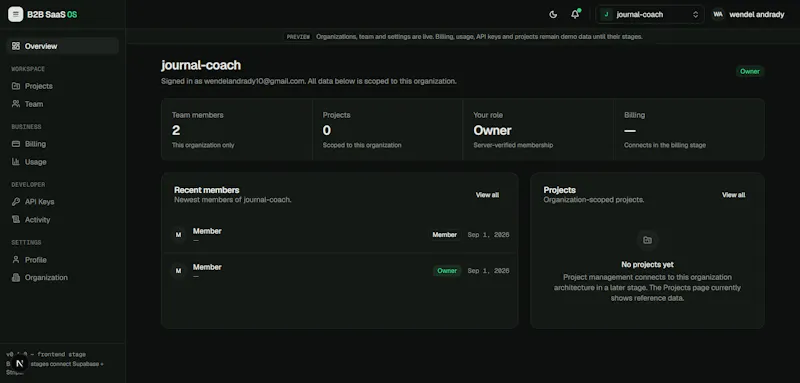Screen dimensions: 800x383
Task: Open Projects in the sidebar
Action: 62,86
